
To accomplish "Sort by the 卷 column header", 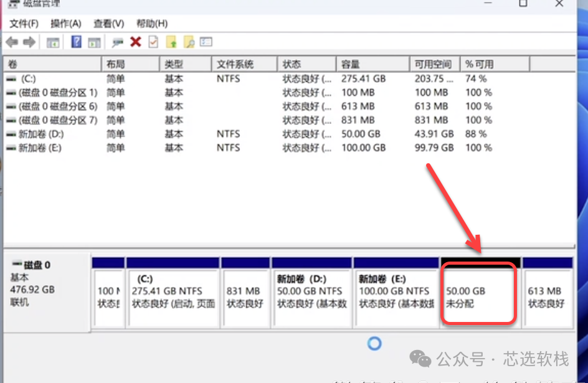I will coord(52,64).
